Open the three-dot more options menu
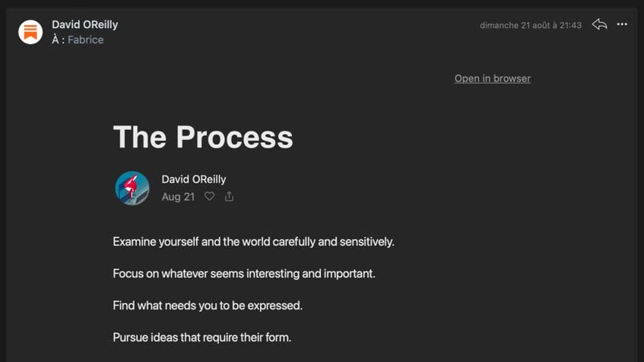Screen dimensions: 644x362 tap(622, 24)
